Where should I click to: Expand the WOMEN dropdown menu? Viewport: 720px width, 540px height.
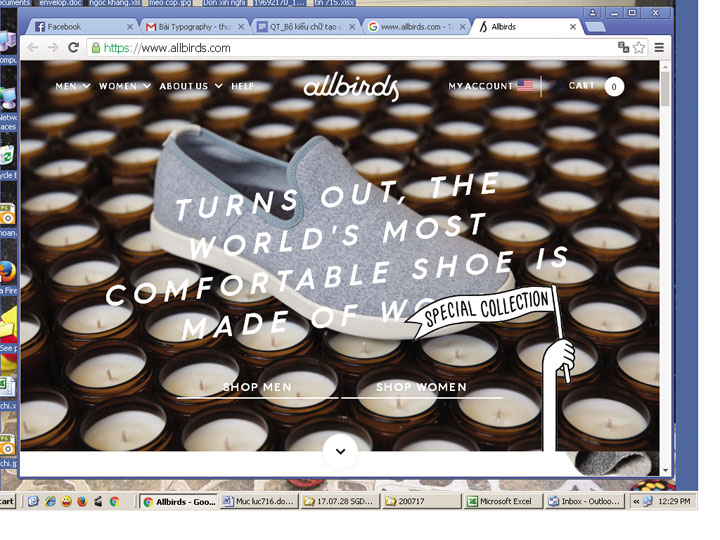point(124,87)
